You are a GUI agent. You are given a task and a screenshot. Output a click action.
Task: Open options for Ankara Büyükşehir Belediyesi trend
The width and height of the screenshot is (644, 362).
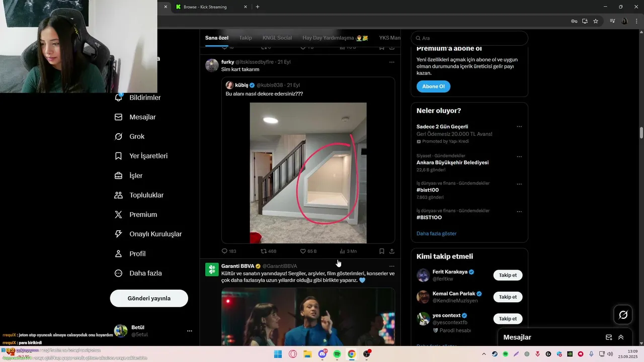519,156
